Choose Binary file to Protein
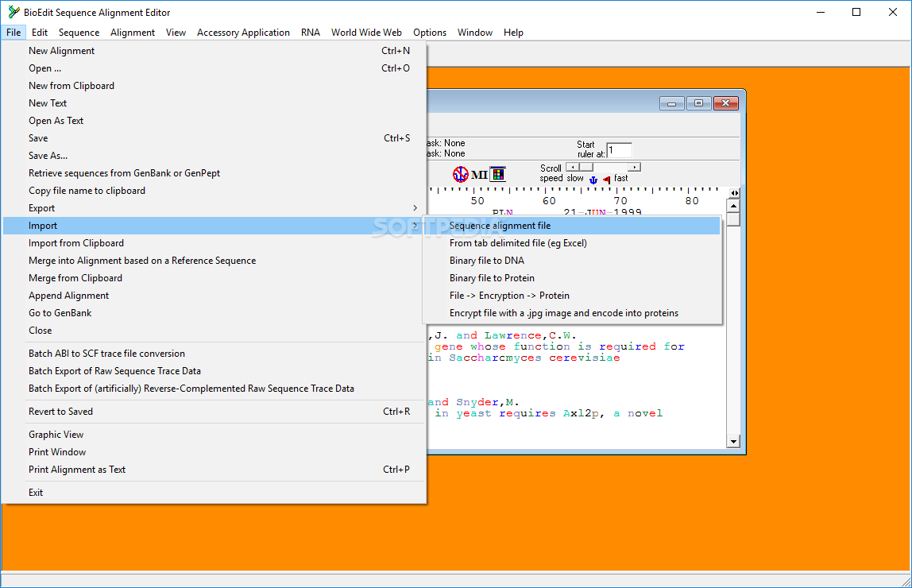912x588 pixels. click(x=572, y=278)
